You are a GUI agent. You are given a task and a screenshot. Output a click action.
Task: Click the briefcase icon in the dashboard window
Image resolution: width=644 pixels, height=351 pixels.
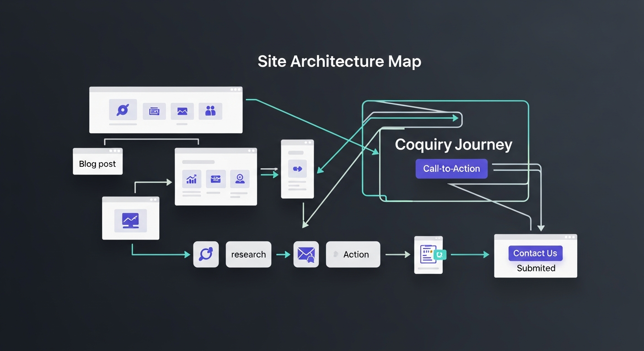215,179
